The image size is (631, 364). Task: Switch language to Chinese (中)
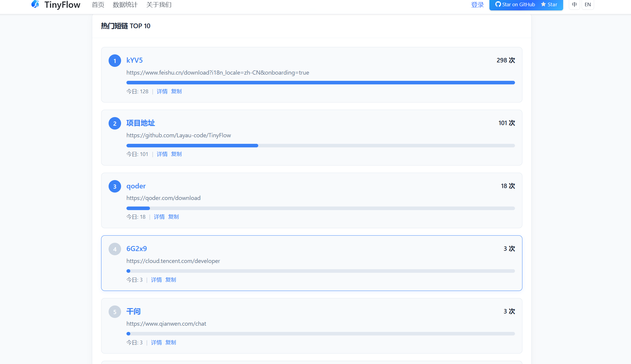574,4
